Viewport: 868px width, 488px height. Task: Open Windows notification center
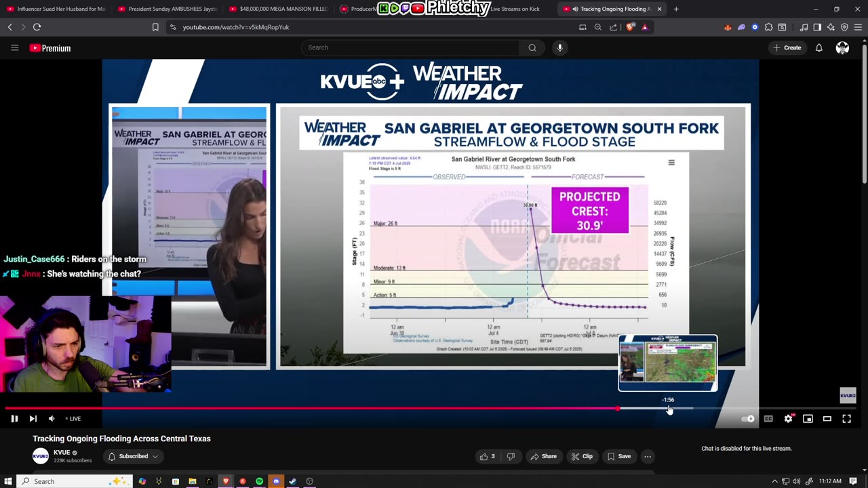(x=853, y=481)
